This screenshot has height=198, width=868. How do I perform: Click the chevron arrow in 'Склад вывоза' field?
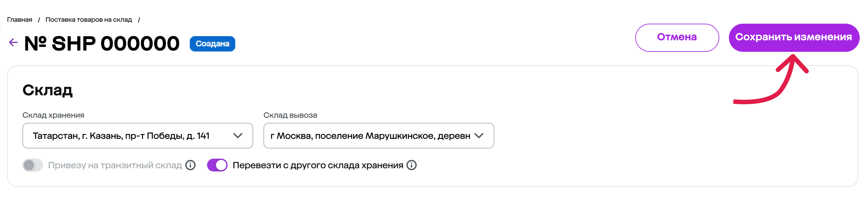pos(479,136)
